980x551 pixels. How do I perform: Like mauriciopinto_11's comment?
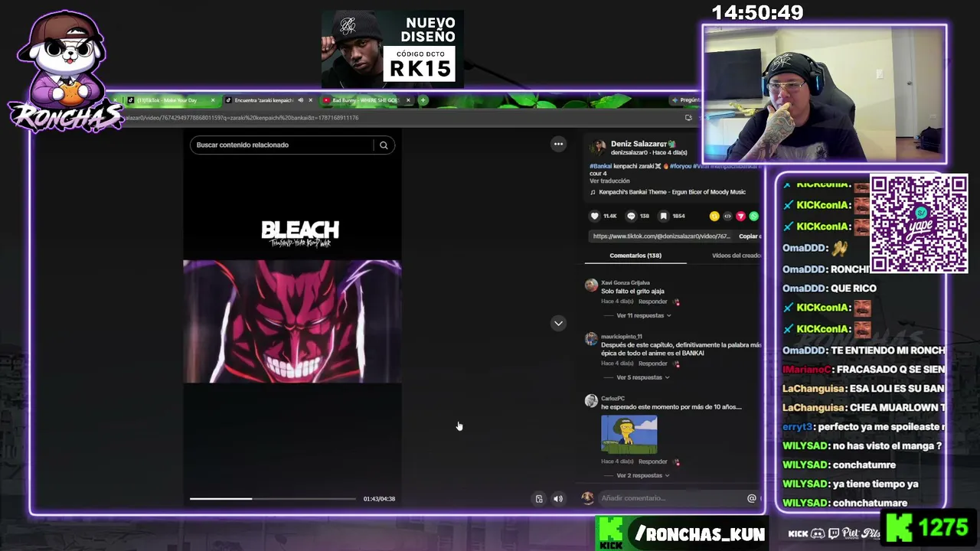(677, 364)
